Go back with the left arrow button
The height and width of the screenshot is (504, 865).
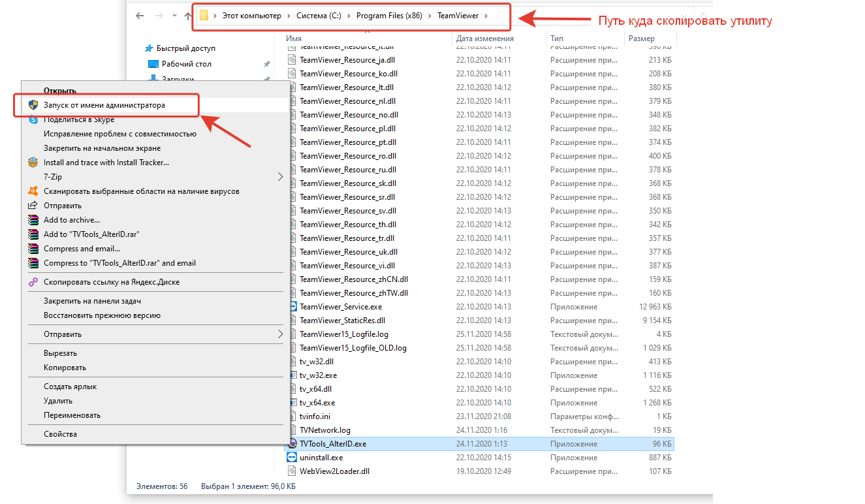coord(140,15)
